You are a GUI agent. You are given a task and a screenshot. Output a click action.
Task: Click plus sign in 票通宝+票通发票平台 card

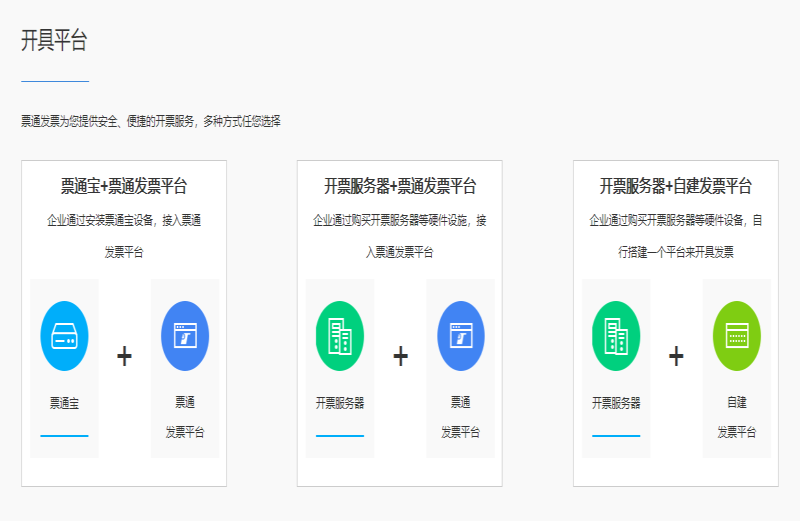click(124, 356)
